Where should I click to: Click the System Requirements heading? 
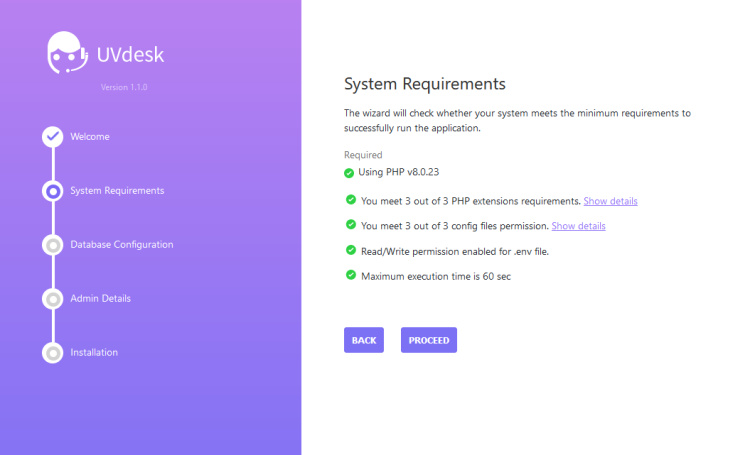pos(425,83)
